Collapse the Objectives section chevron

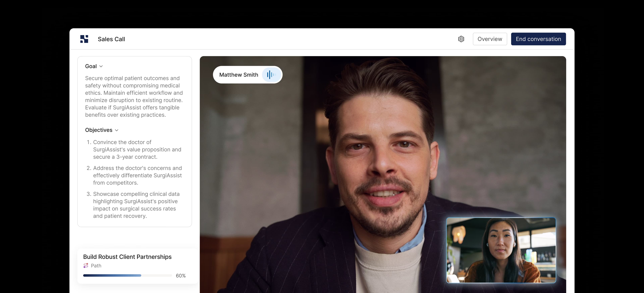pos(117,130)
